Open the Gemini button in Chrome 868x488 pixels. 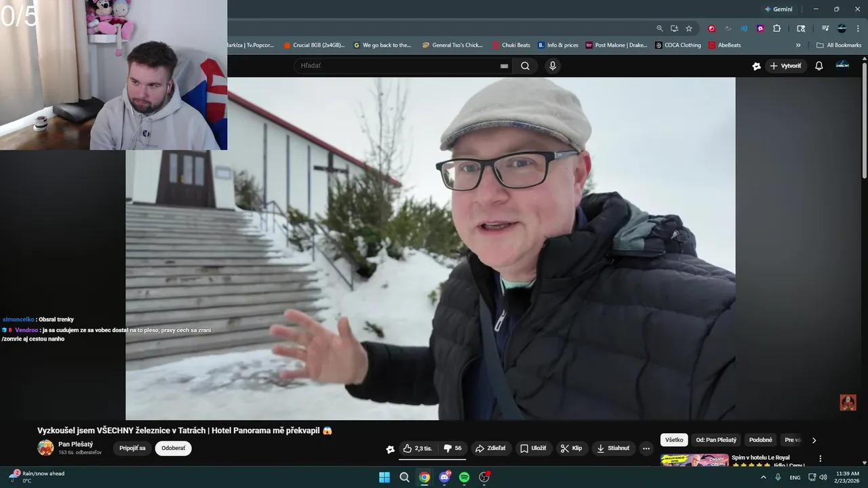point(778,9)
